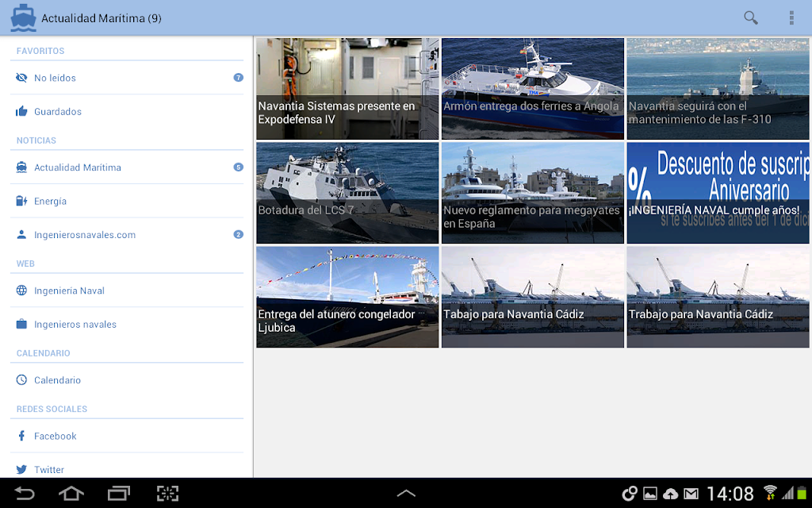Tap the sync notification icon in status bar
The width and height of the screenshot is (812, 508).
(629, 494)
